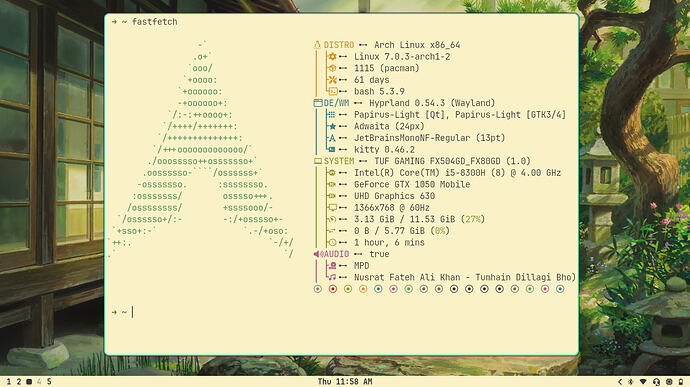Image resolution: width=690 pixels, height=387 pixels.
Task: Click the Arch logo icon beside DISTRO
Action: 317,45
